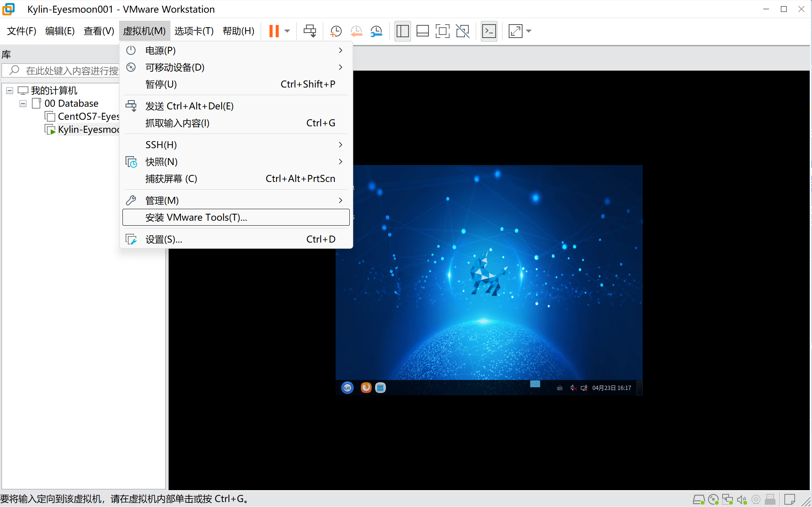Image resolution: width=812 pixels, height=507 pixels.
Task: Click the network icon in guest tray
Action: [584, 388]
